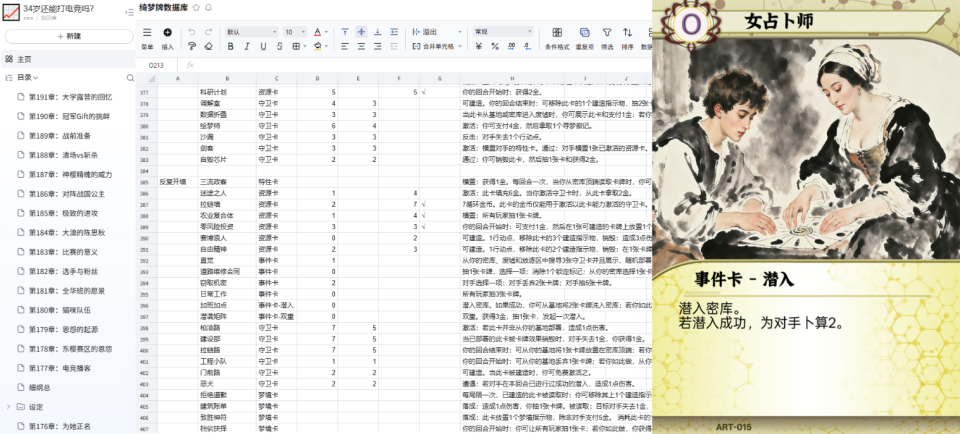Screen dimensions: 960x434
Task: Click the borders grid icon
Action: click(x=296, y=46)
